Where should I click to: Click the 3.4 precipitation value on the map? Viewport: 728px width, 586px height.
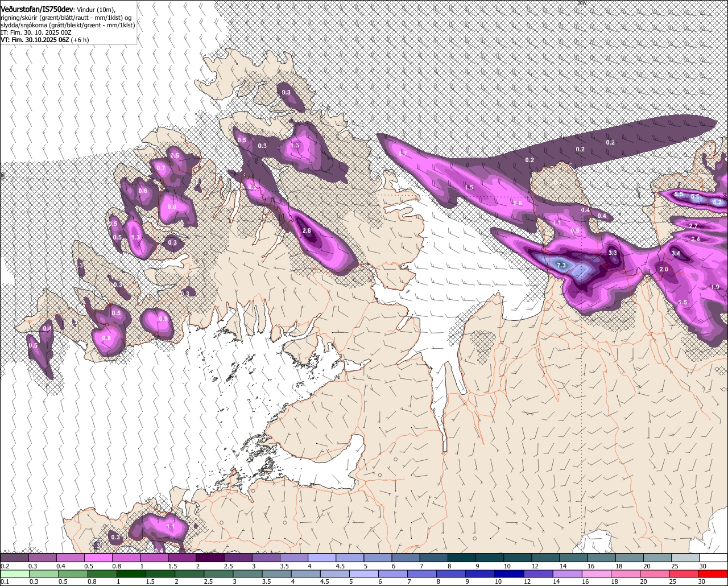click(676, 253)
